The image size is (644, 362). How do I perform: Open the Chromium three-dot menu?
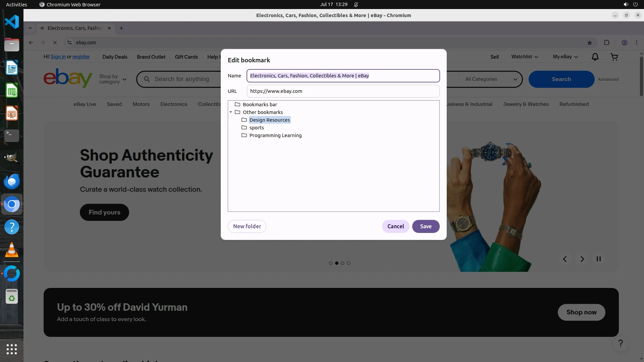coord(636,43)
